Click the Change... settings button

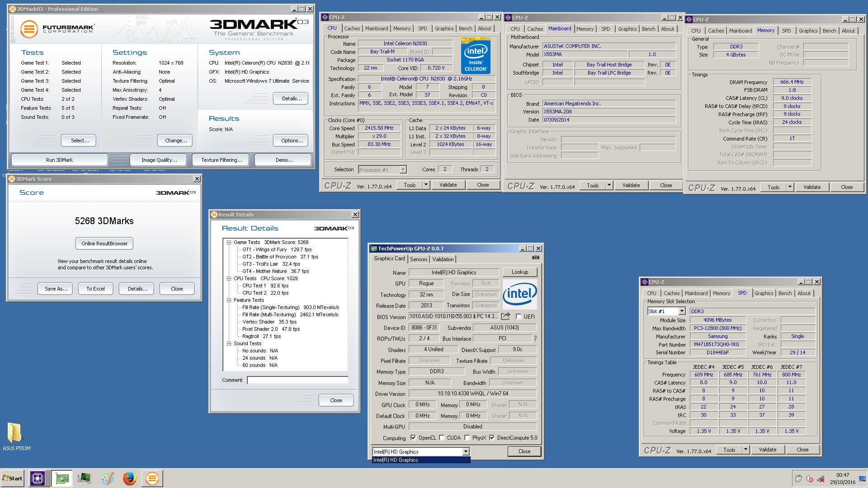click(176, 141)
